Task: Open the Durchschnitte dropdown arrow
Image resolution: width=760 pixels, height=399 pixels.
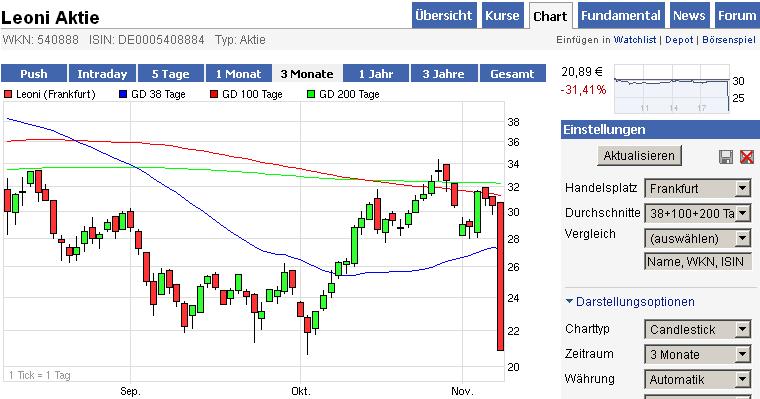Action: [x=743, y=213]
